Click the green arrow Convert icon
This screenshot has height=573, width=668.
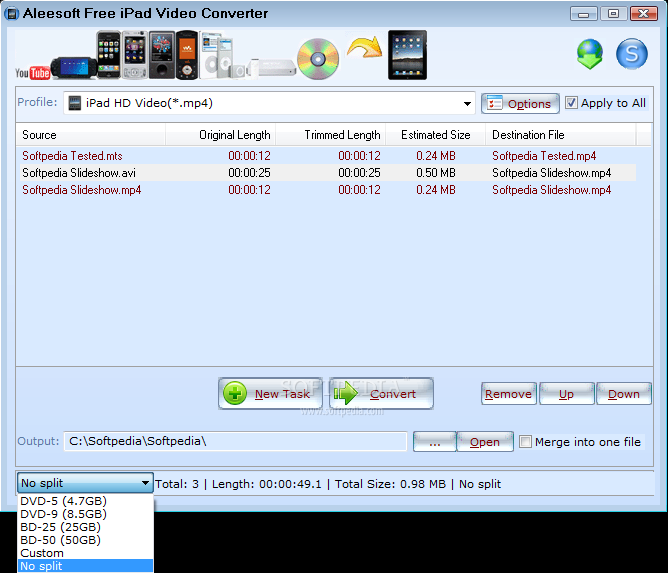[346, 393]
